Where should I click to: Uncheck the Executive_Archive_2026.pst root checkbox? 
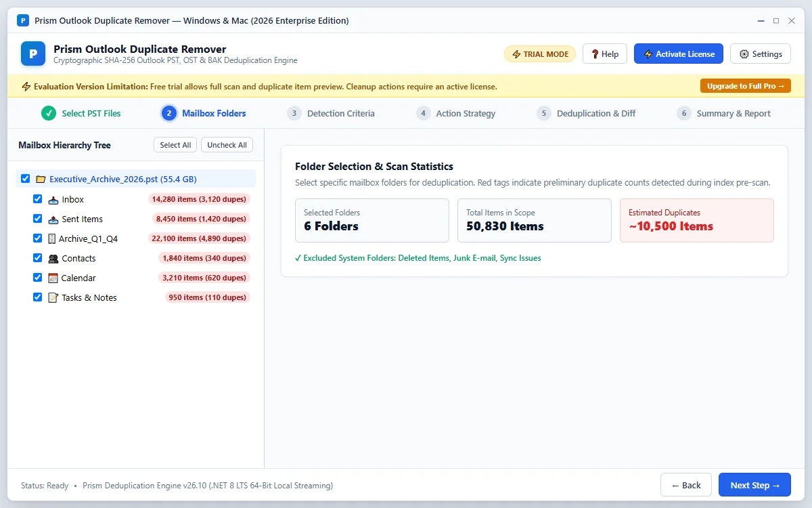point(26,179)
